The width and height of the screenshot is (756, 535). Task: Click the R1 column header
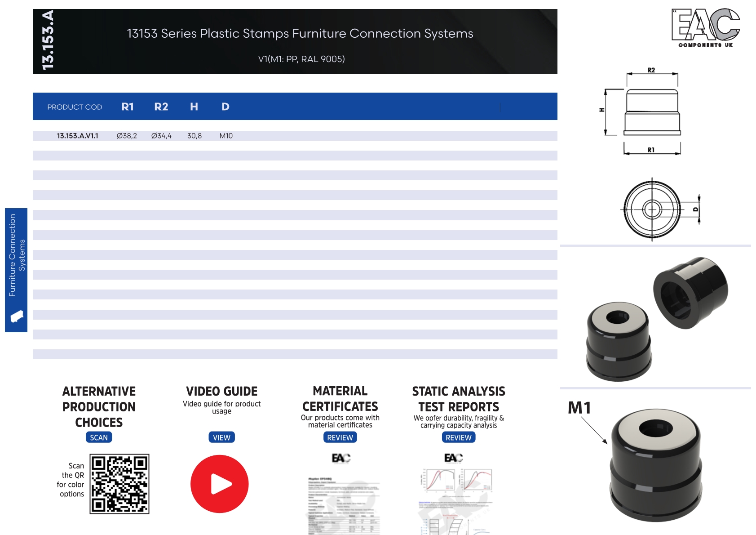click(x=128, y=107)
